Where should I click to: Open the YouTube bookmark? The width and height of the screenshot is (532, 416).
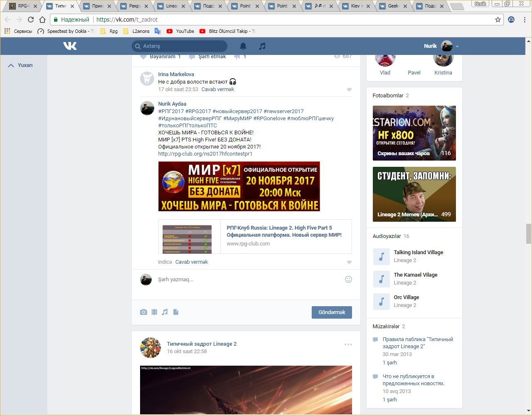click(180, 31)
